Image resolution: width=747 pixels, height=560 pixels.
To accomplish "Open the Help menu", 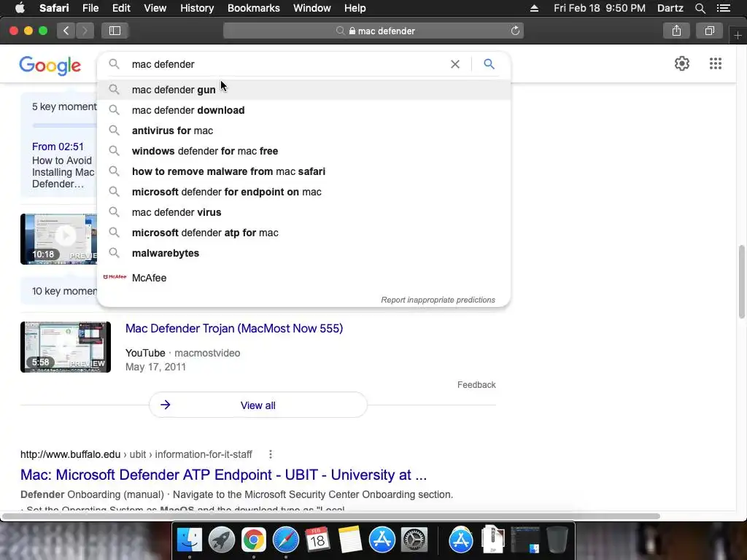I will tap(355, 8).
